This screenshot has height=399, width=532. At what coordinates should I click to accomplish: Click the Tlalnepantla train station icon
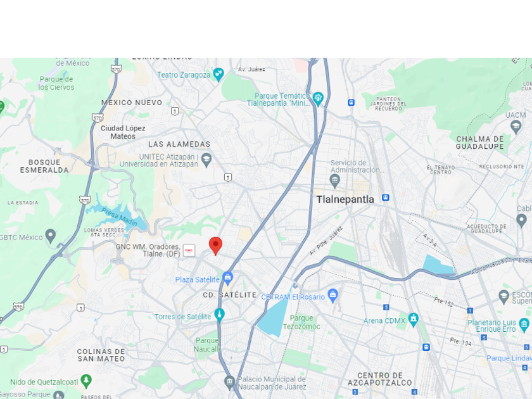386,198
